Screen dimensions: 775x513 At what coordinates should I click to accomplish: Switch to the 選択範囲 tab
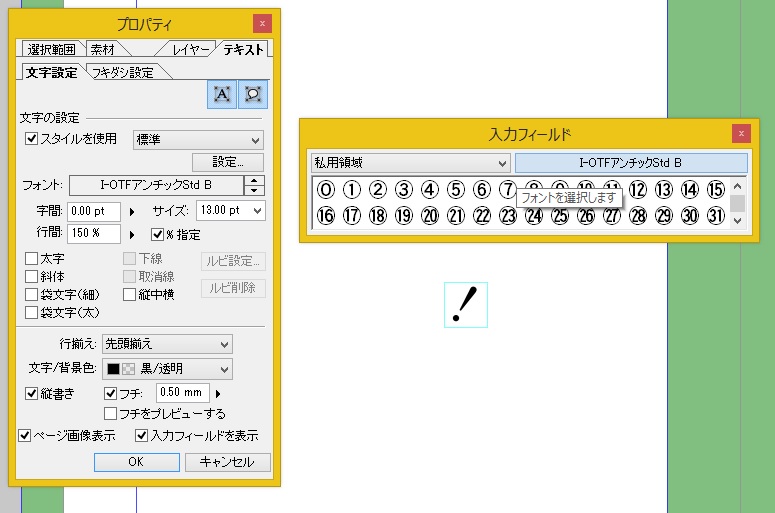point(51,49)
